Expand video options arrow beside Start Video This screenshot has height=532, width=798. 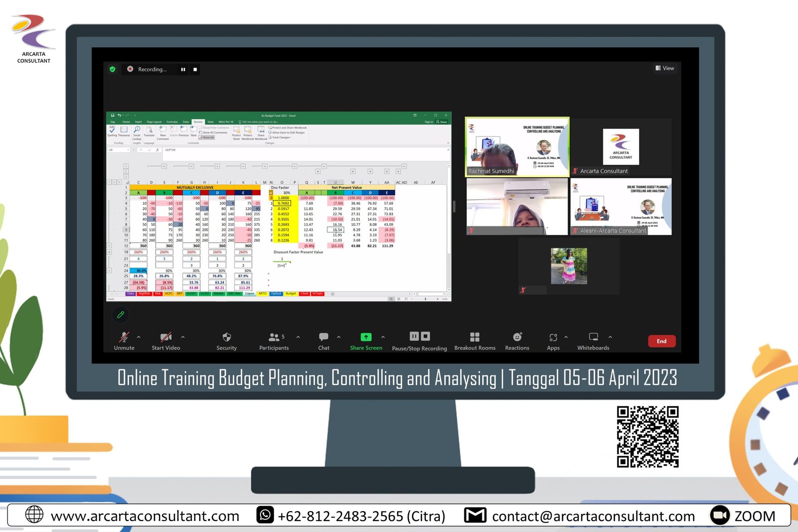pyautogui.click(x=183, y=337)
